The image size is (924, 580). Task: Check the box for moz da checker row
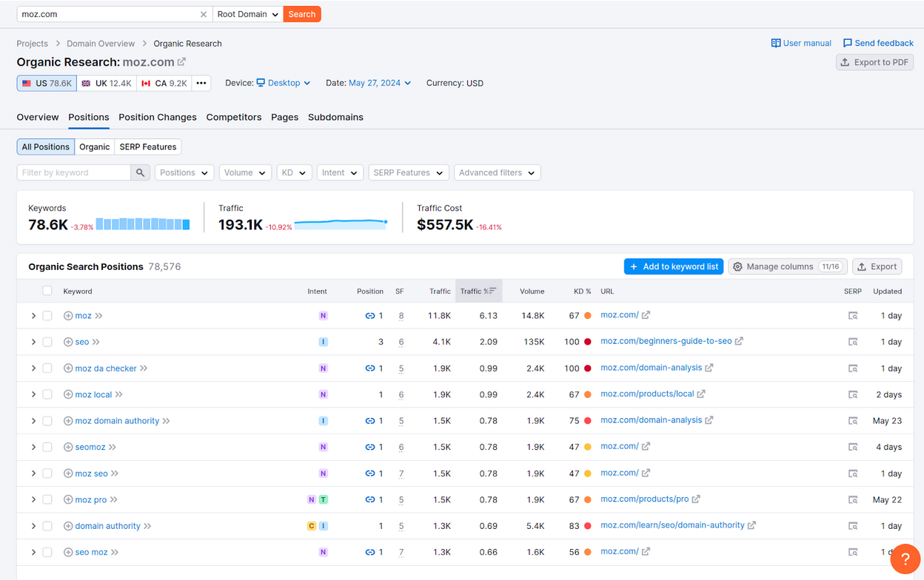point(47,368)
